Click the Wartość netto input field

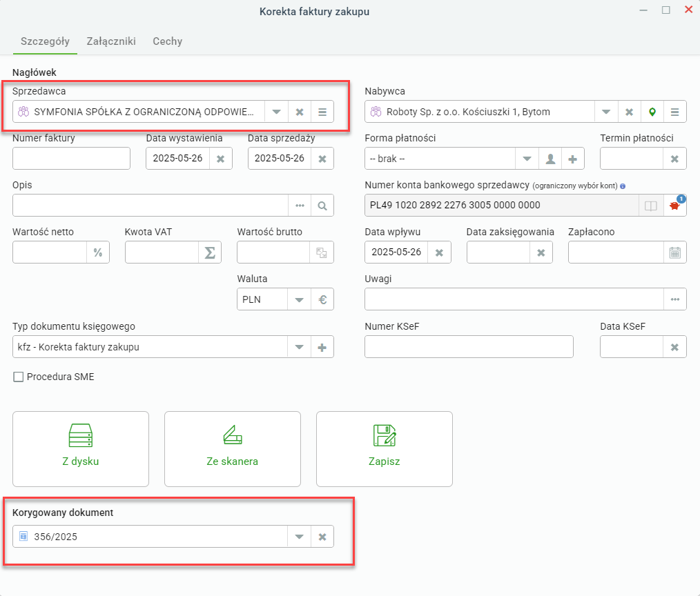[x=50, y=252]
